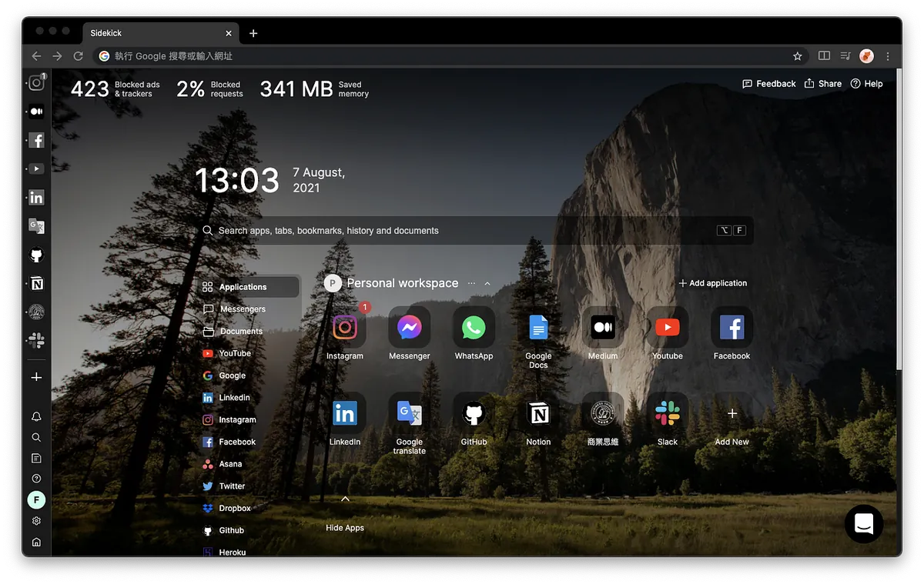Click the Feedback link
The height and width of the screenshot is (584, 924).
(x=768, y=84)
